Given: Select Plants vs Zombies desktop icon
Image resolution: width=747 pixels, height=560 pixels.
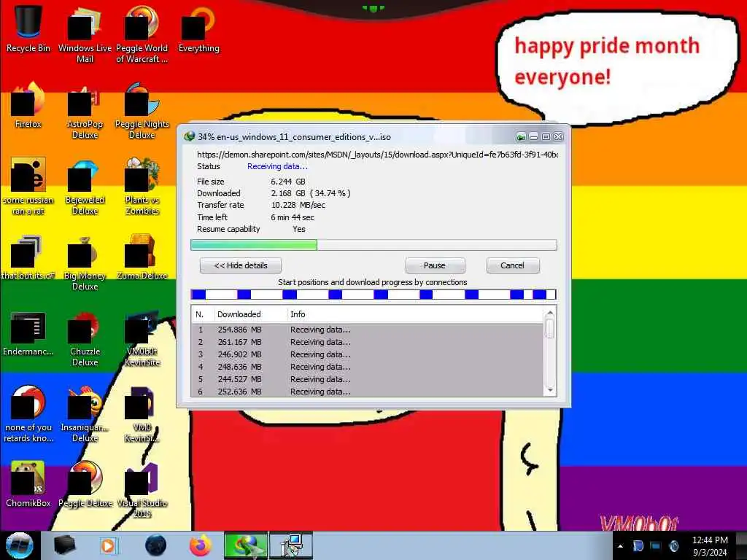Looking at the screenshot, I should (x=142, y=186).
